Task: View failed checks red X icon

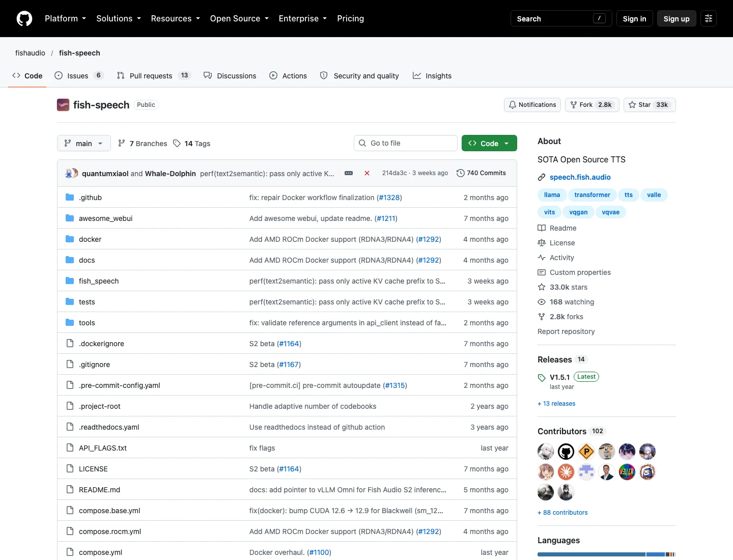Action: click(x=367, y=173)
